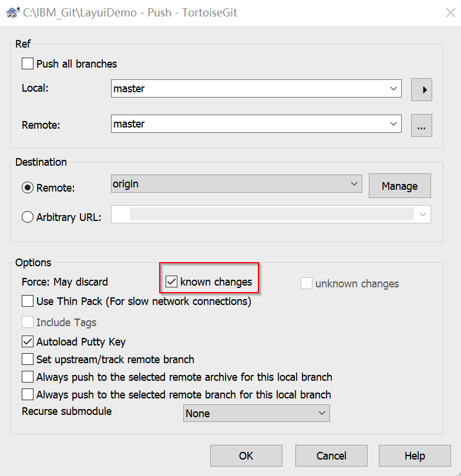Close the Push dialog window

click(x=450, y=12)
